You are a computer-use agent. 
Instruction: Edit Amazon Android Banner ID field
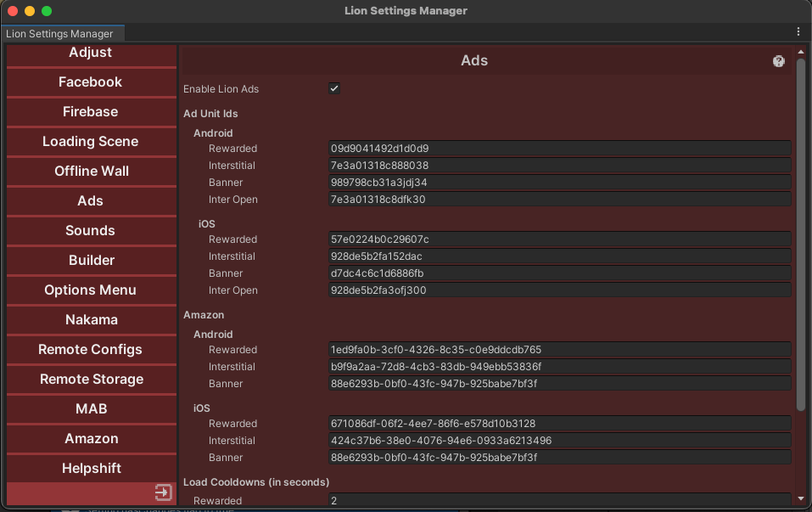(559, 384)
